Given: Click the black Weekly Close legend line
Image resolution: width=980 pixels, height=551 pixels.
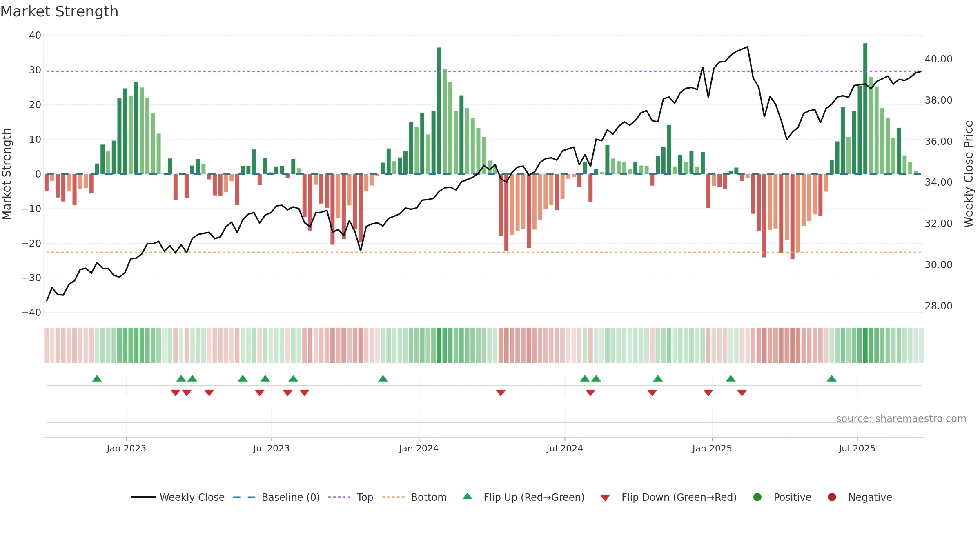Looking at the screenshot, I should (143, 497).
